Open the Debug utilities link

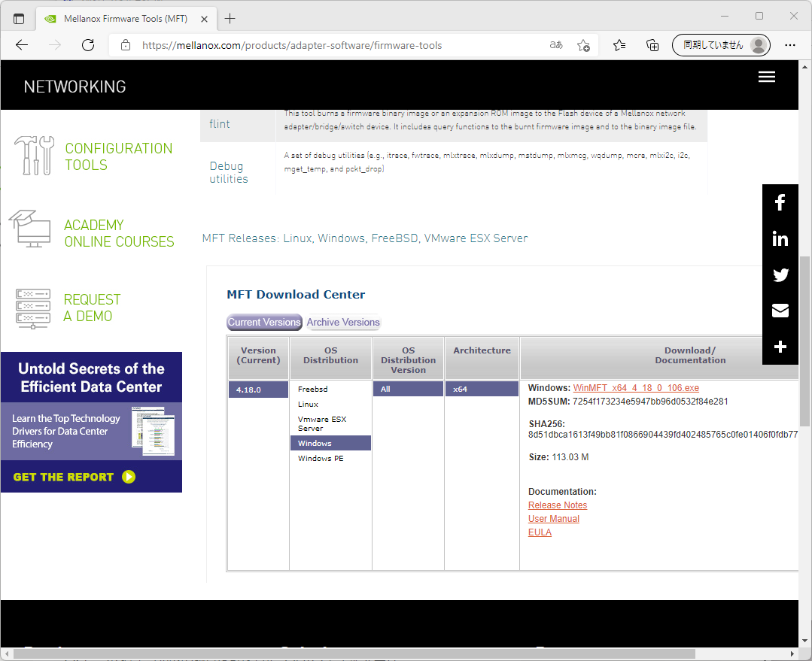228,172
